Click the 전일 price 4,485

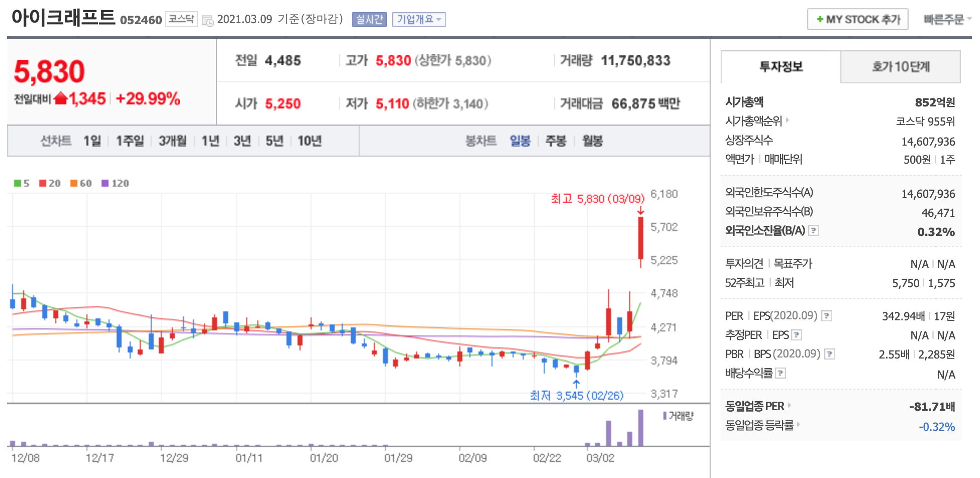point(283,61)
